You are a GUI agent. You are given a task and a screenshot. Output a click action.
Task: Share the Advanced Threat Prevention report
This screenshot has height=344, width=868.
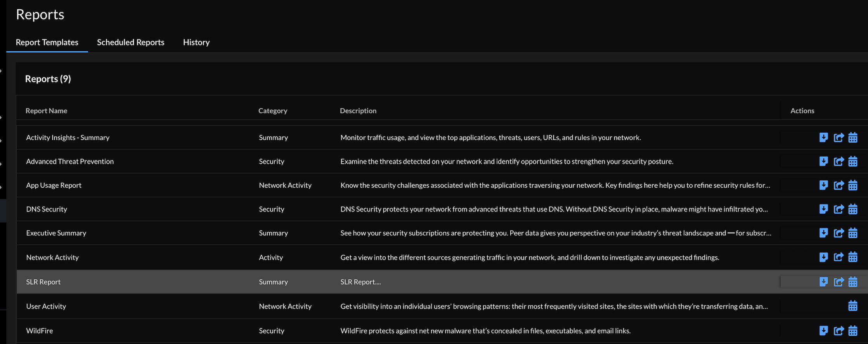pyautogui.click(x=839, y=161)
